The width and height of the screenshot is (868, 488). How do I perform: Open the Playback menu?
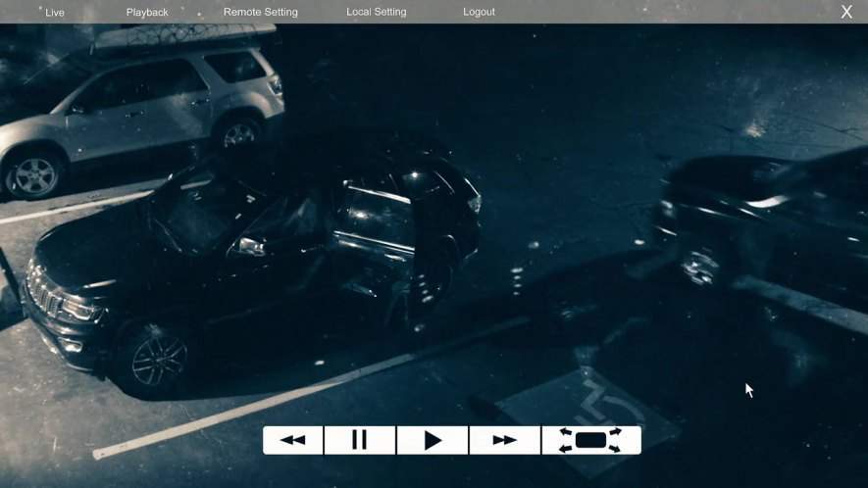pyautogui.click(x=147, y=13)
